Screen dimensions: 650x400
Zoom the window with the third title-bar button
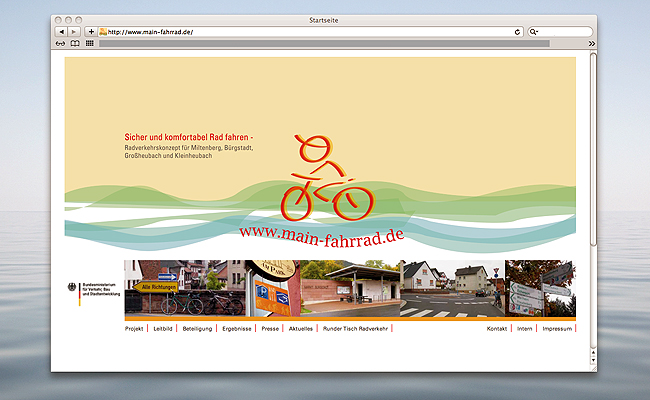click(78, 20)
